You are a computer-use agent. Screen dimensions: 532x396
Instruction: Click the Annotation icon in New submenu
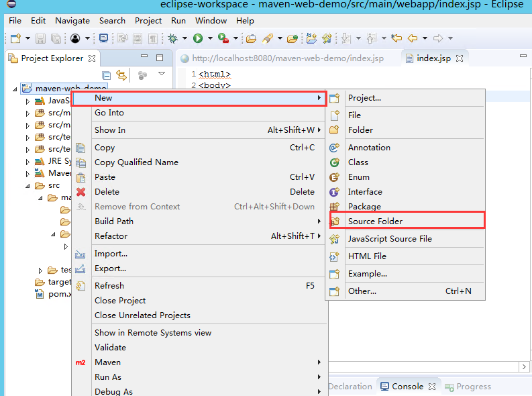[334, 148]
